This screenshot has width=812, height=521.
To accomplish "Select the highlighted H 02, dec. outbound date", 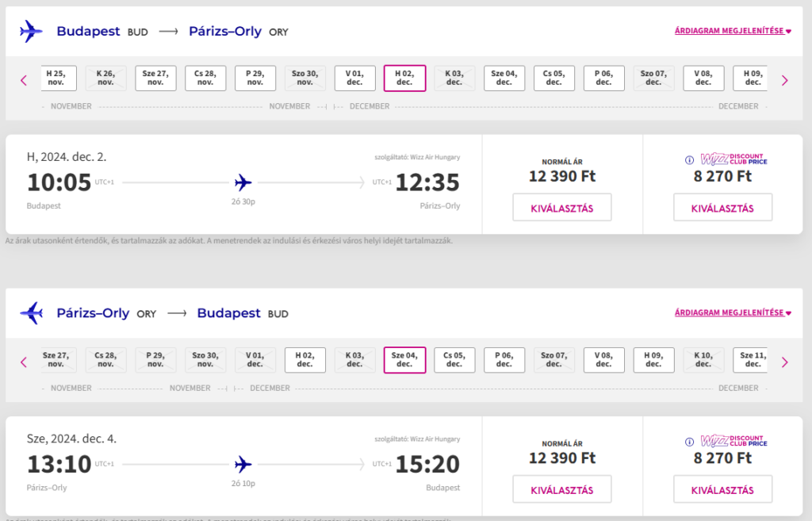I will 404,79.
